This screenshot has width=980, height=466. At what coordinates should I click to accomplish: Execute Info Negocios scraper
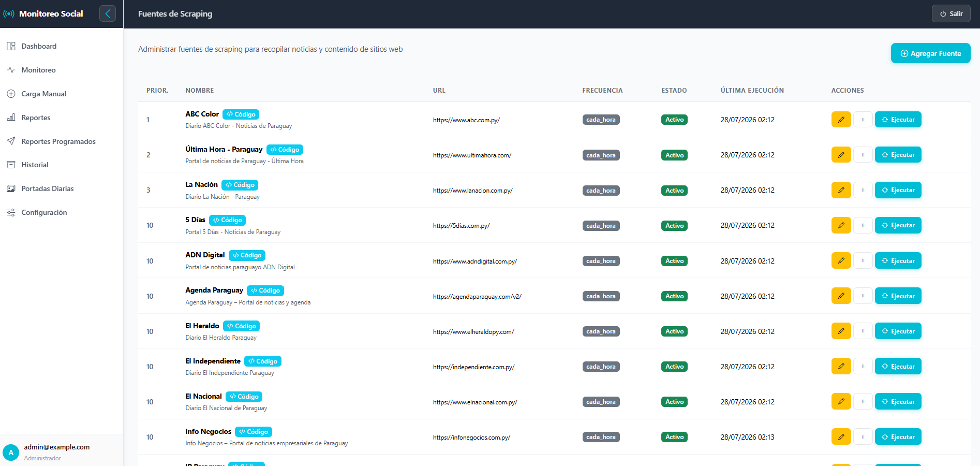898,436
